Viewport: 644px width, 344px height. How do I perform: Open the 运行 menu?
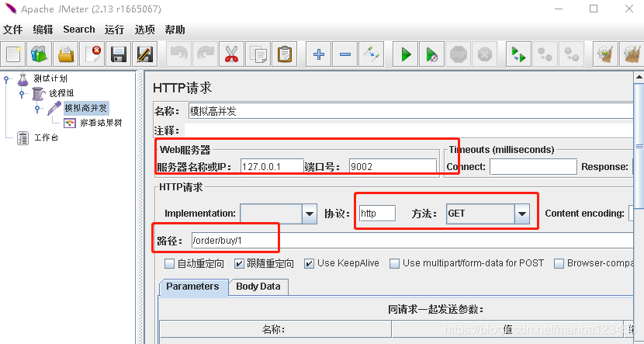click(x=114, y=30)
